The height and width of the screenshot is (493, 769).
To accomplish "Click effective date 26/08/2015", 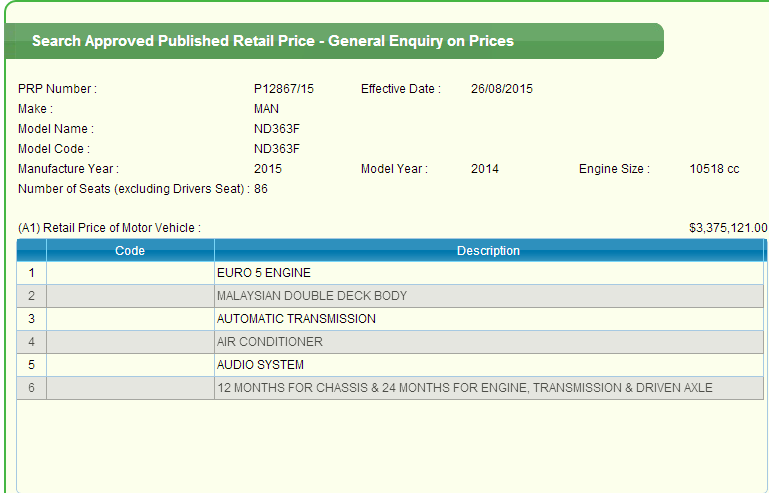I will [x=502, y=89].
